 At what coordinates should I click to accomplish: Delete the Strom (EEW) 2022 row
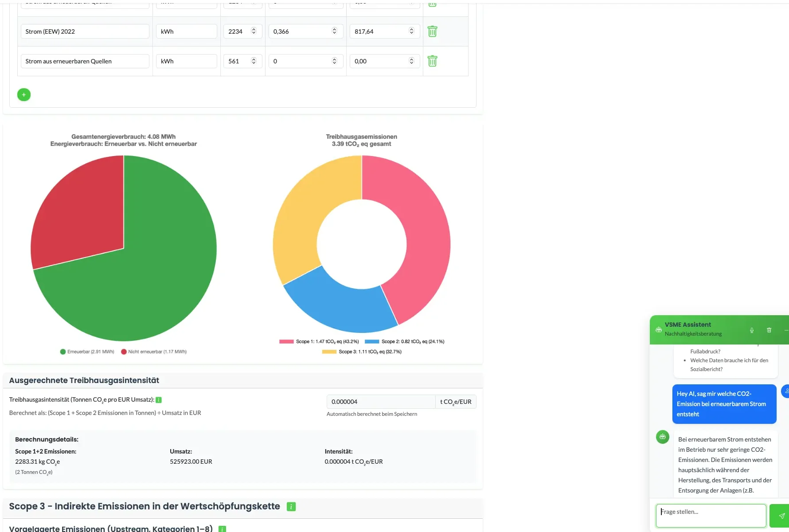click(432, 31)
